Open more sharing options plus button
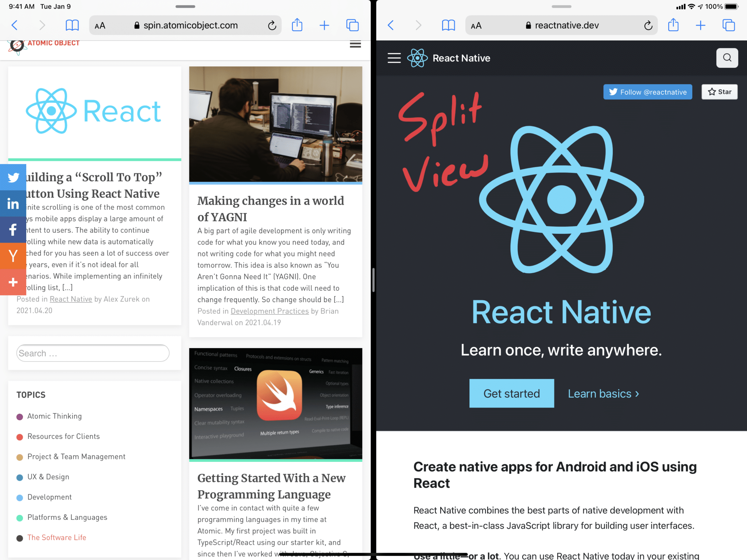Viewport: 747px width, 560px height. (13, 282)
